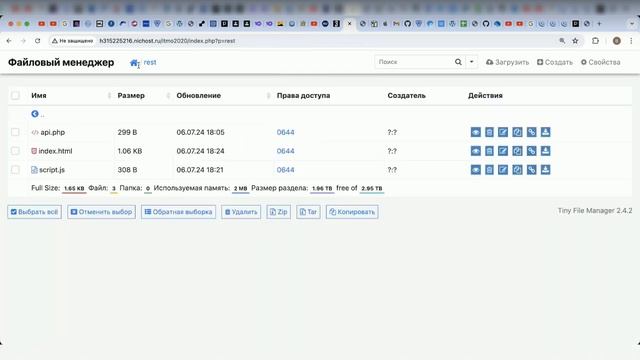
Task: Select the 1.06 KB size value
Action: (130, 151)
